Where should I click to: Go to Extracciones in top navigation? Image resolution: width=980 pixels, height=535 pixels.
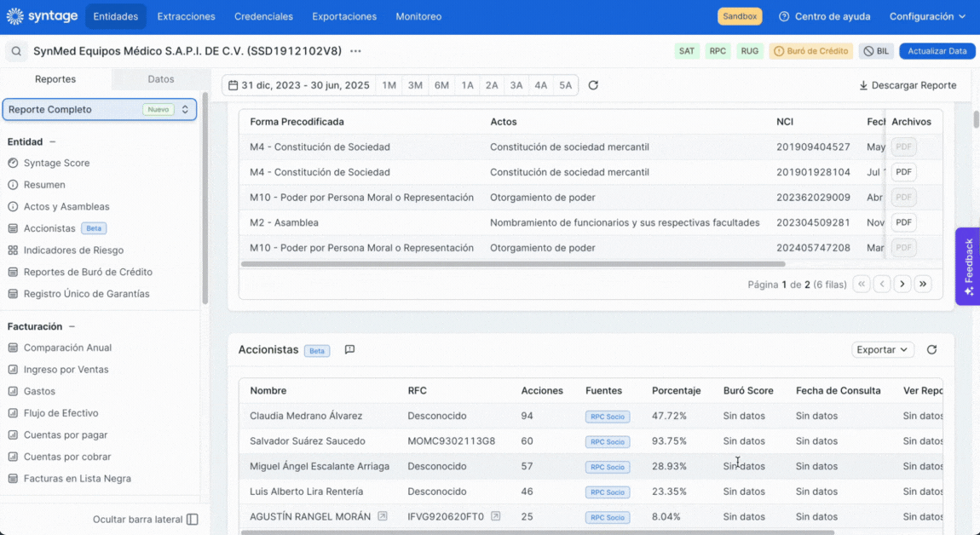point(187,16)
